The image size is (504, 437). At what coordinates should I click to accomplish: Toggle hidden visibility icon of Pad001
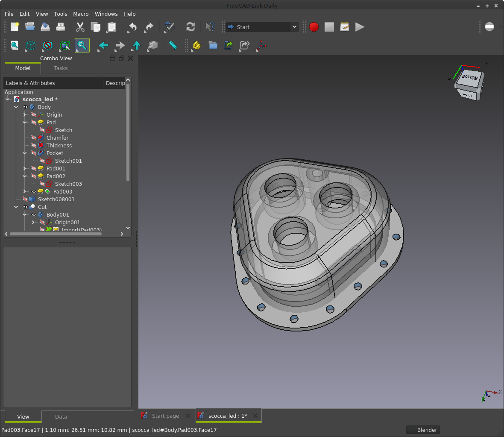[34, 168]
